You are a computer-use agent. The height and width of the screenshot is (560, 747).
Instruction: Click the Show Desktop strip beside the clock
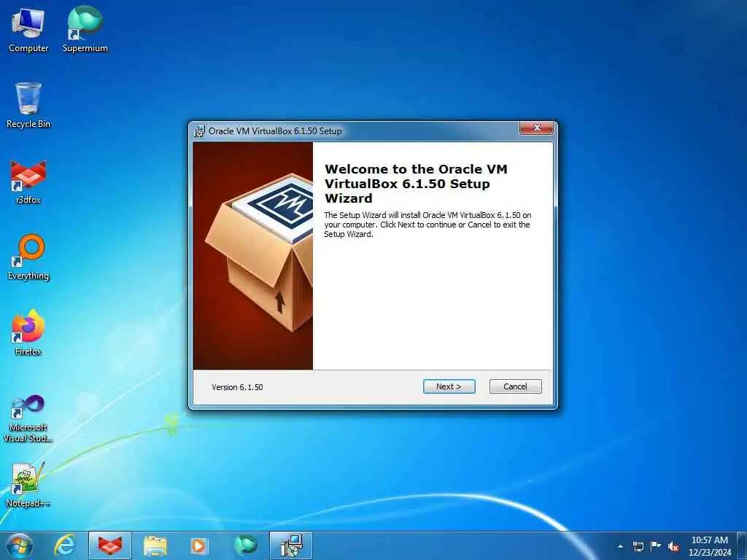(x=742, y=546)
